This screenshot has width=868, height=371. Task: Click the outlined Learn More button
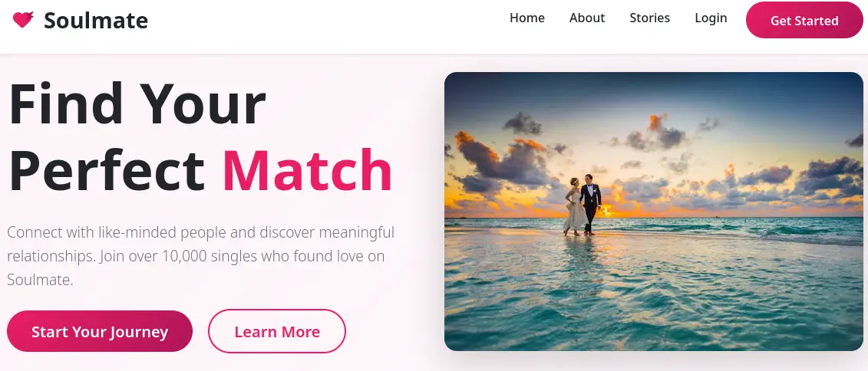click(x=277, y=331)
